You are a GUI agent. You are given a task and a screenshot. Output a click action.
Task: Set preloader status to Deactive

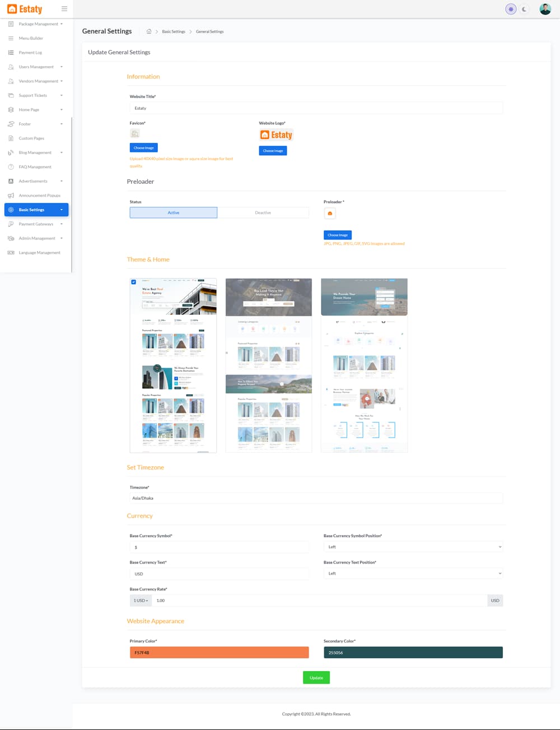click(x=263, y=213)
